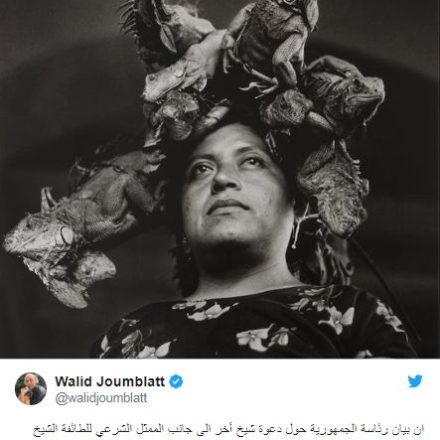Open Walid Joumblatt's profile avatar
Image resolution: width=440 pixels, height=440 pixels.
31,389
